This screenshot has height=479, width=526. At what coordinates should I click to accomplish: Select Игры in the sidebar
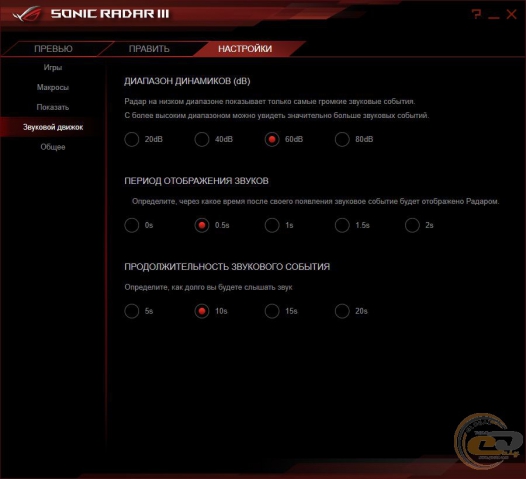pos(53,67)
